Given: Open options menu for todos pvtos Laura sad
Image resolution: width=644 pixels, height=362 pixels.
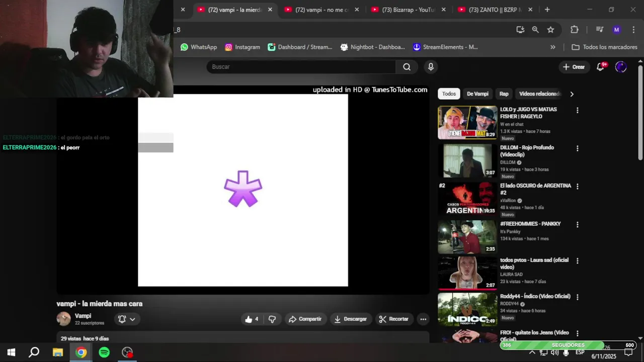Looking at the screenshot, I should click(x=577, y=260).
